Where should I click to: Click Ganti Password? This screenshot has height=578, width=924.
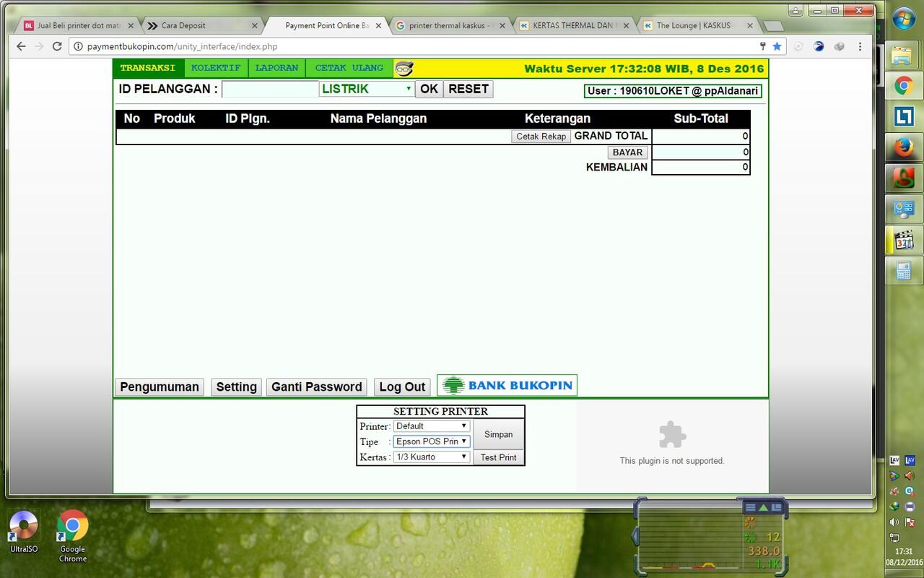[x=316, y=387]
